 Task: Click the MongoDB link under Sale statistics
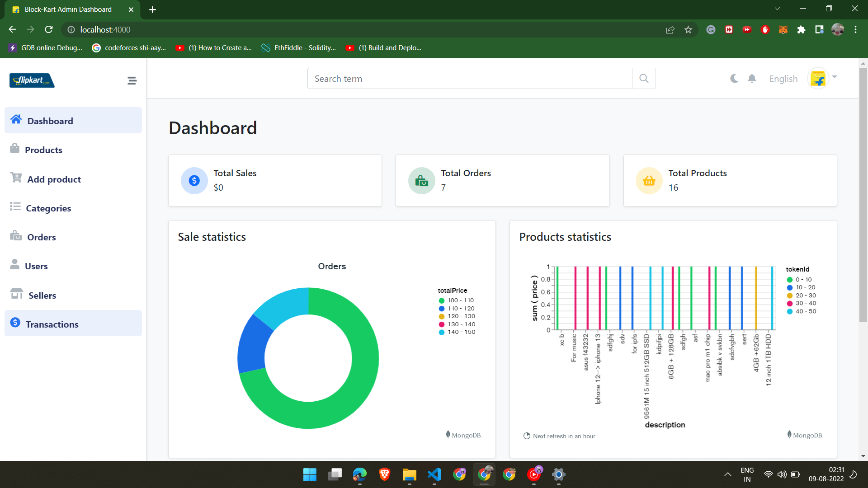464,435
